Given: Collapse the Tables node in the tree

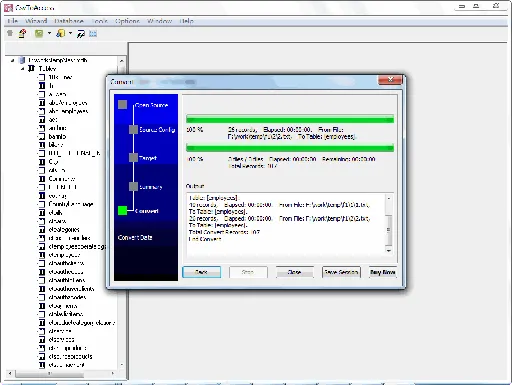Looking at the screenshot, I should click(23, 69).
